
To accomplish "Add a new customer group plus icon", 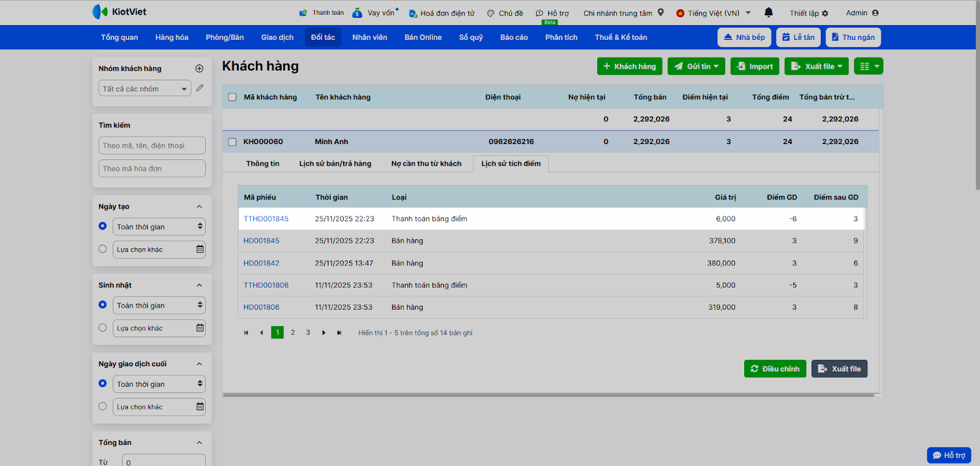I will pyautogui.click(x=199, y=69).
